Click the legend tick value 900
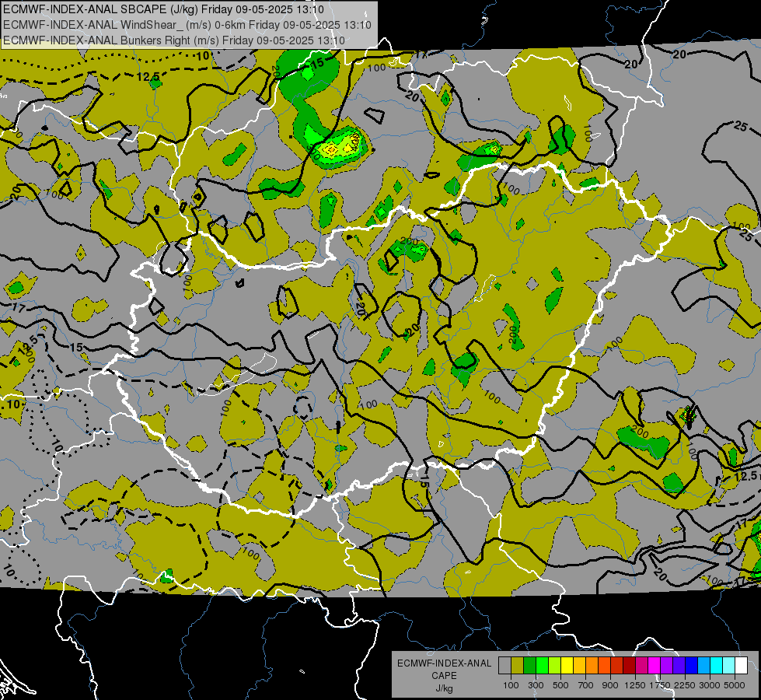The width and height of the screenshot is (761, 700). point(610,685)
